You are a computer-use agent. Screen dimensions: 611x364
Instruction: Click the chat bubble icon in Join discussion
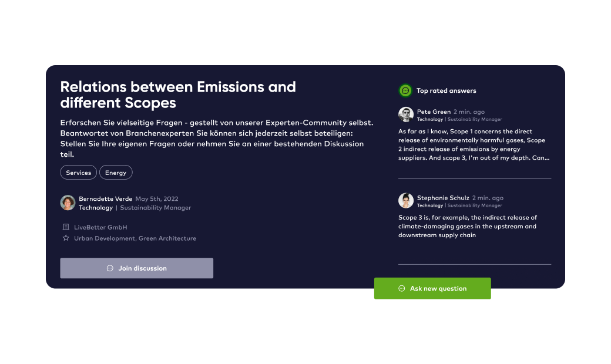[110, 268]
